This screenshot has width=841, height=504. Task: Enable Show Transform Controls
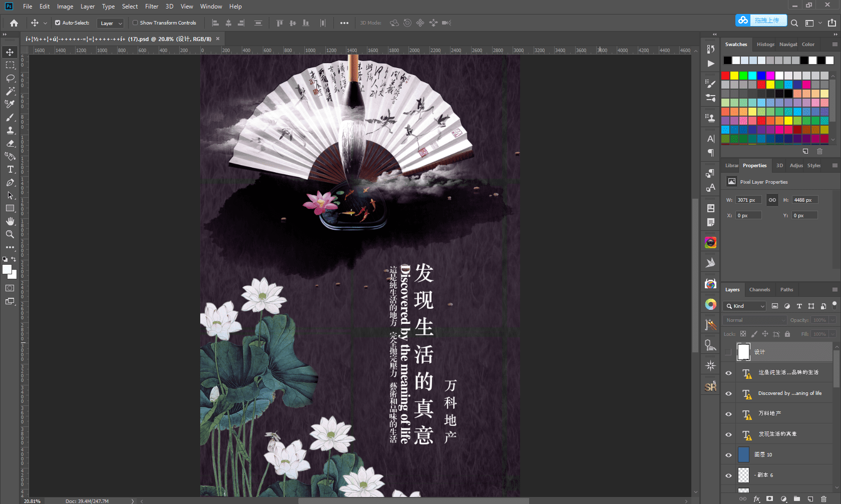tap(135, 23)
